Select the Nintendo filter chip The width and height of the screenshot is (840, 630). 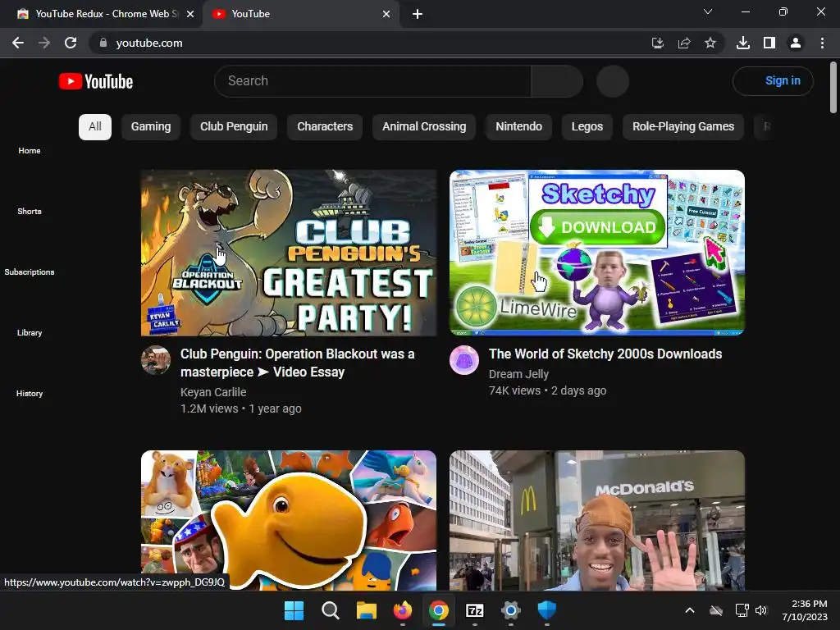[x=518, y=127]
